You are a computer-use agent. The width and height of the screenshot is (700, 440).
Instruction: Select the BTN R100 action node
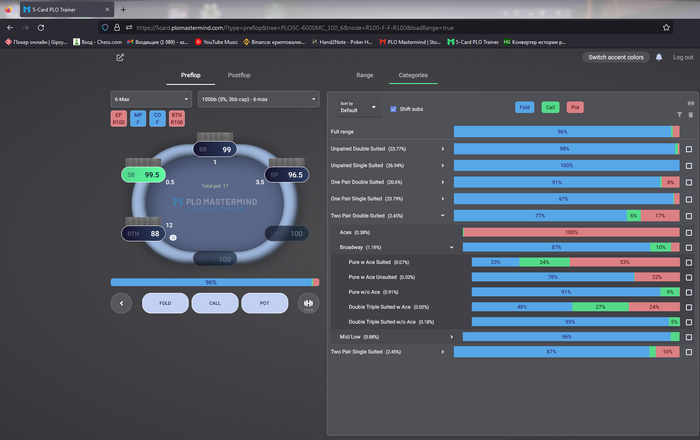pos(177,118)
